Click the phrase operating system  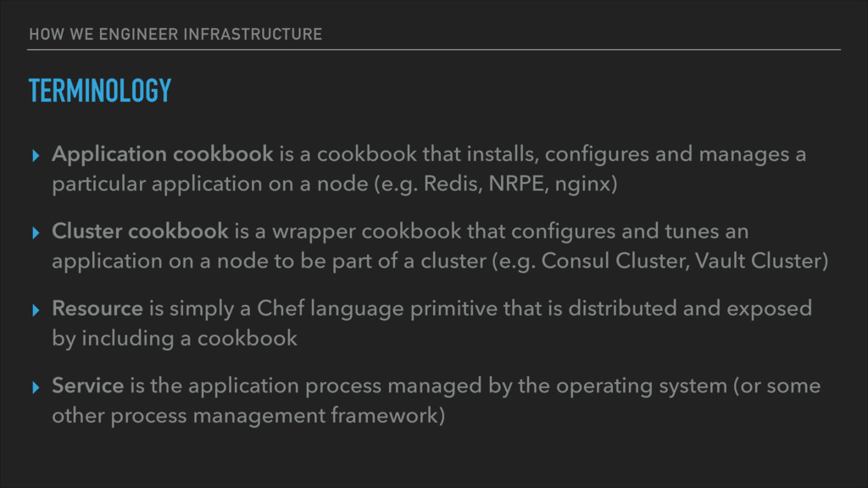click(x=642, y=386)
